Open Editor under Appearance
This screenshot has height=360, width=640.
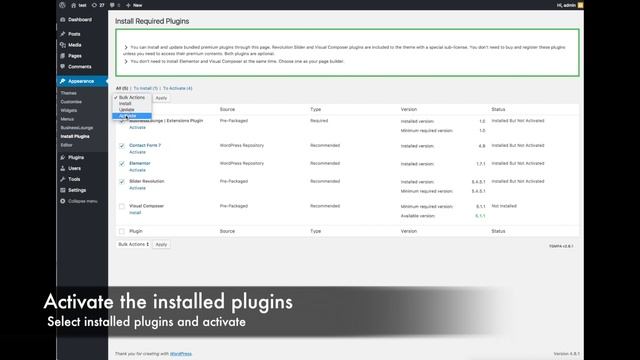tap(66, 145)
